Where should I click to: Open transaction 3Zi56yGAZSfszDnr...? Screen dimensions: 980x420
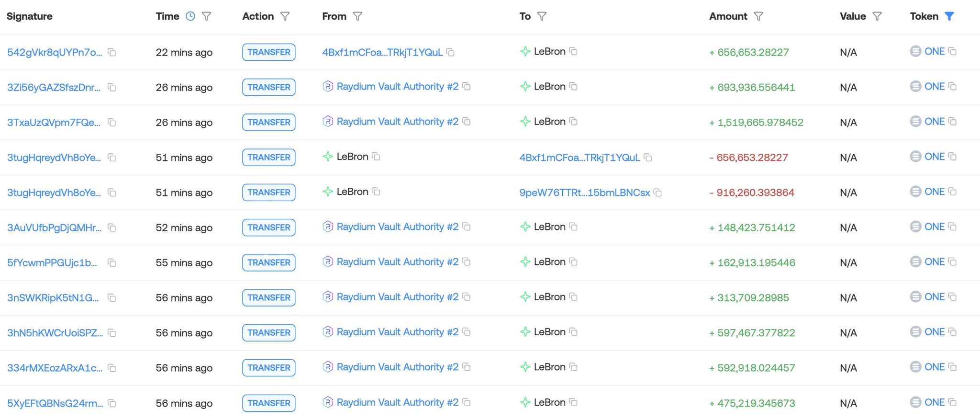coord(54,87)
